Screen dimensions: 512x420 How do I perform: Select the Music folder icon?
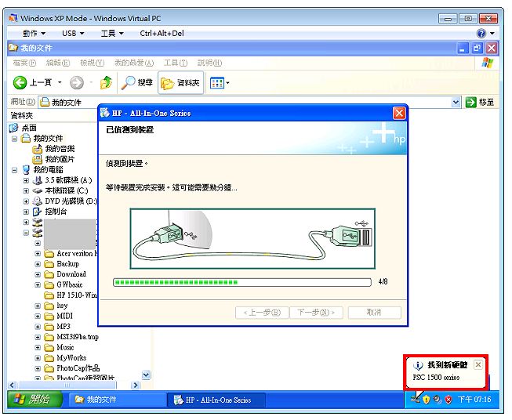(x=49, y=348)
